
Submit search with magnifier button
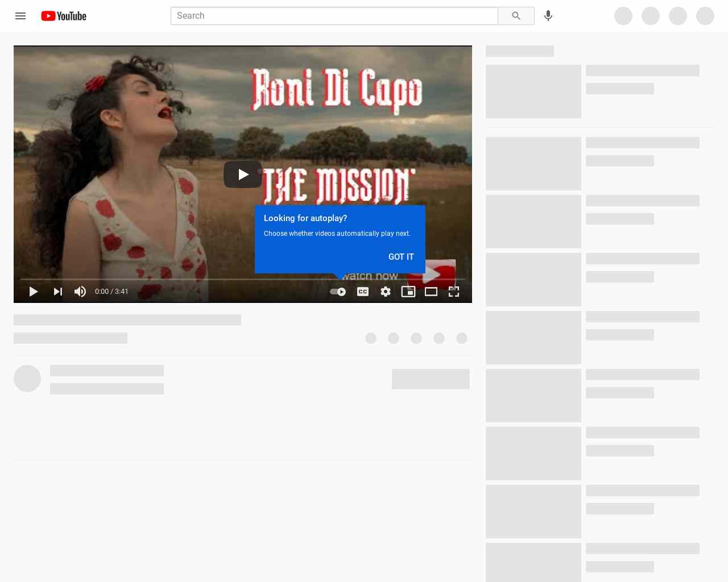point(516,16)
